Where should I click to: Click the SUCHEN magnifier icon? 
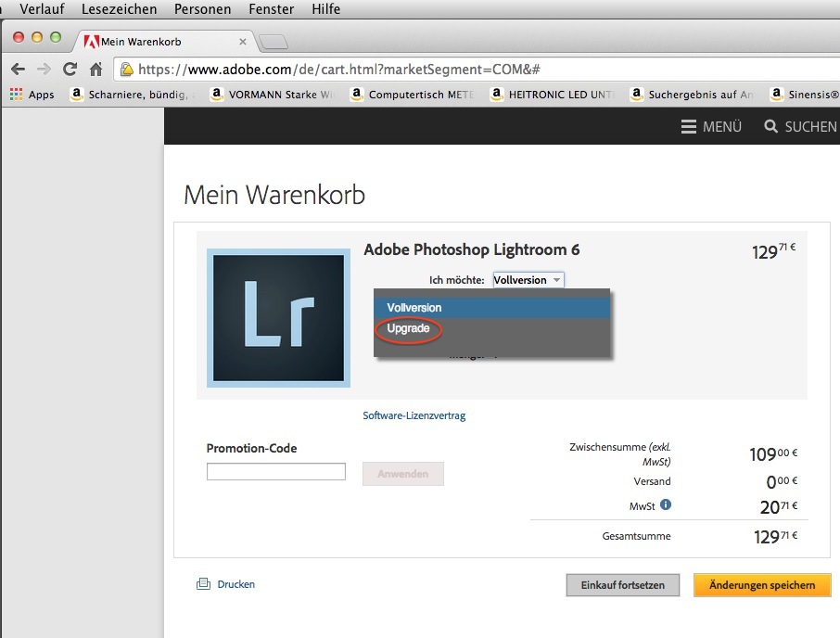770,126
